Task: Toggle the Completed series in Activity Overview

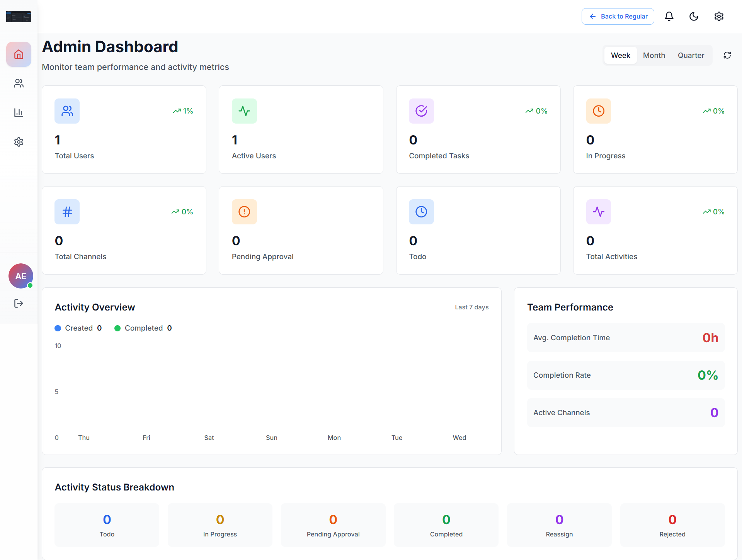Action: 143,328
